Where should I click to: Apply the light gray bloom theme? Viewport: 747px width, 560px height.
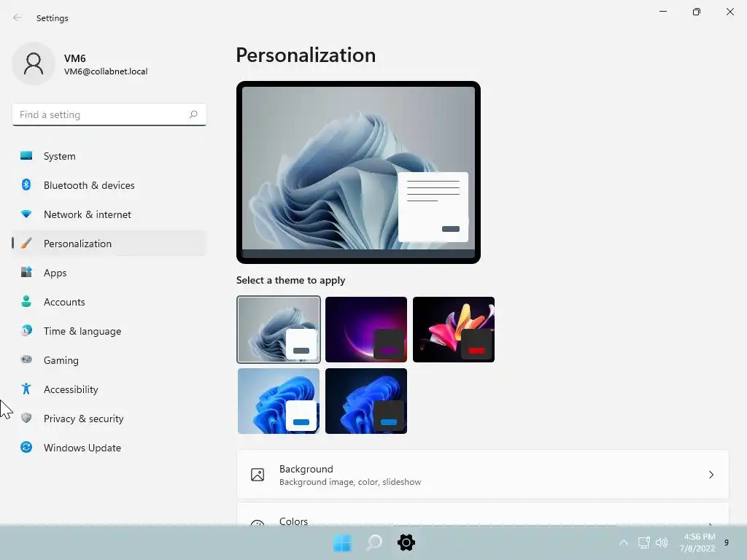[x=279, y=330]
